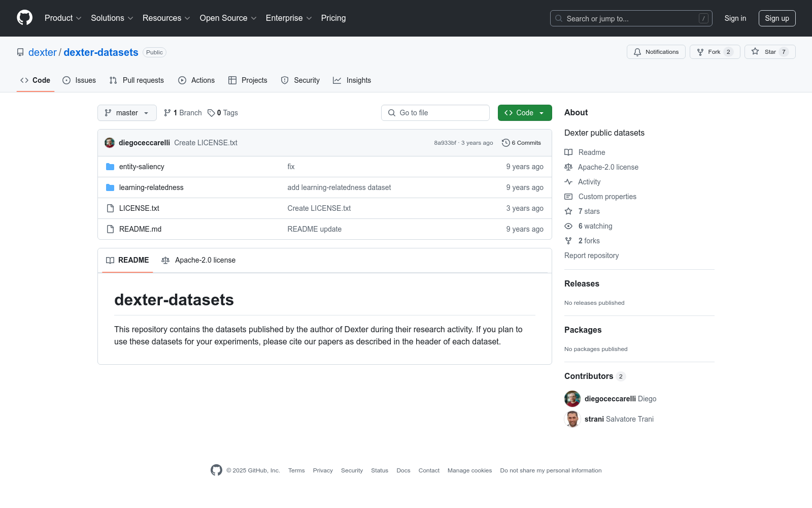
Task: Select the README tab in file viewer
Action: [x=127, y=260]
